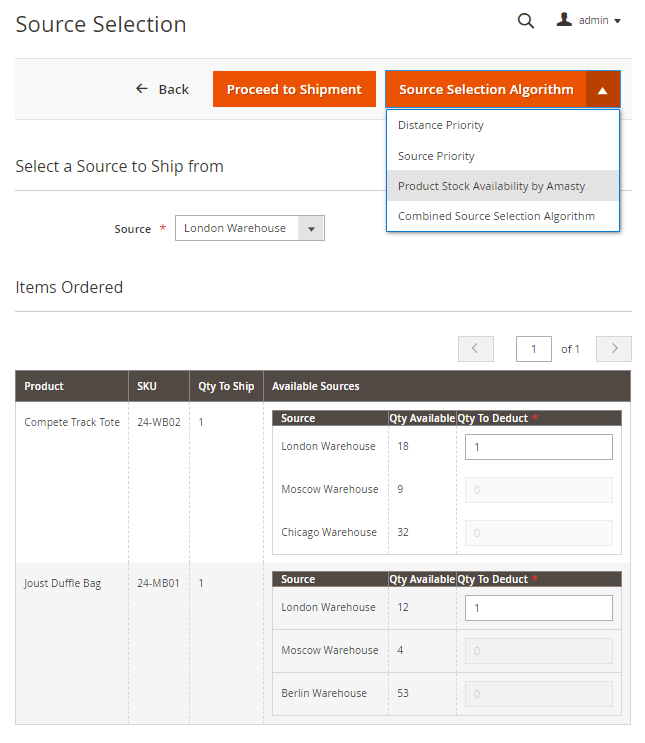Image resolution: width=645 pixels, height=743 pixels.
Task: Click the Source Selection Algorithm button
Action: coord(486,89)
